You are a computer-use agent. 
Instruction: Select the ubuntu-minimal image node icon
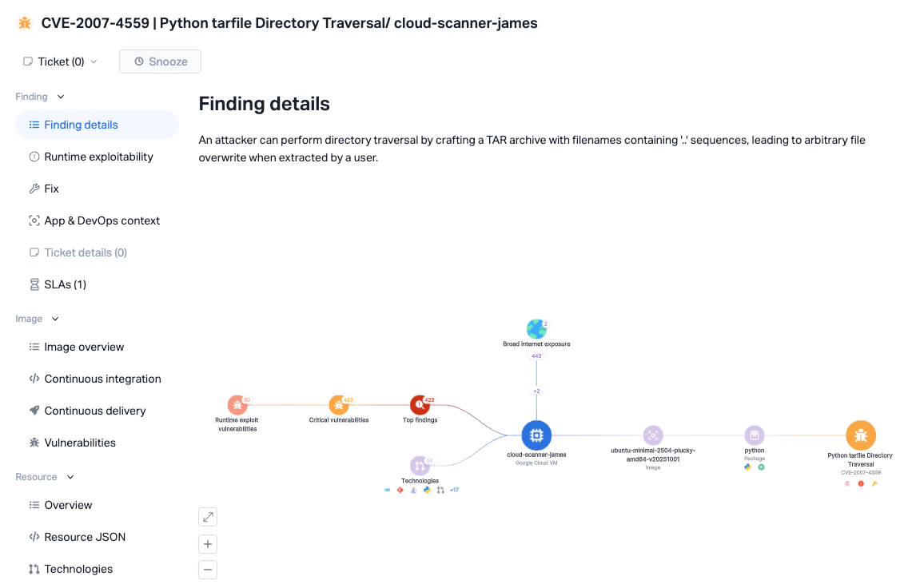[653, 435]
